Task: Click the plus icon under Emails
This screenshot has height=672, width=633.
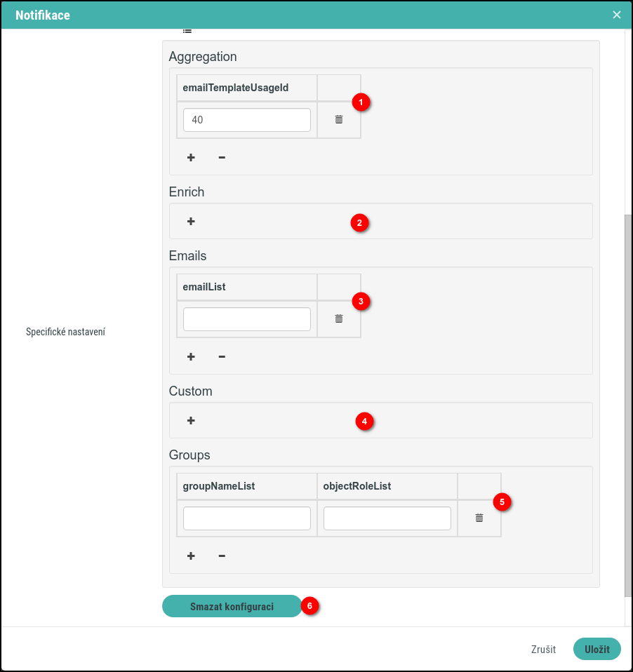Action: click(x=190, y=356)
